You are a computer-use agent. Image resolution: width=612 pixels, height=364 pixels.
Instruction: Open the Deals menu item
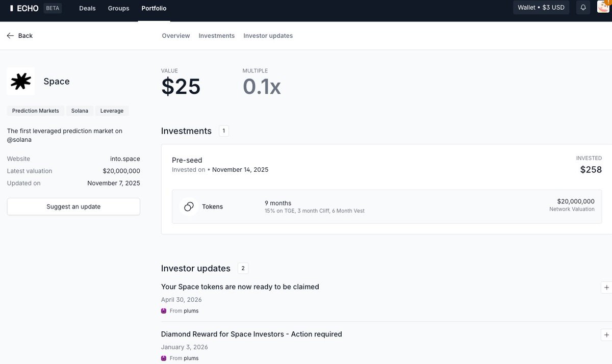coord(87,8)
